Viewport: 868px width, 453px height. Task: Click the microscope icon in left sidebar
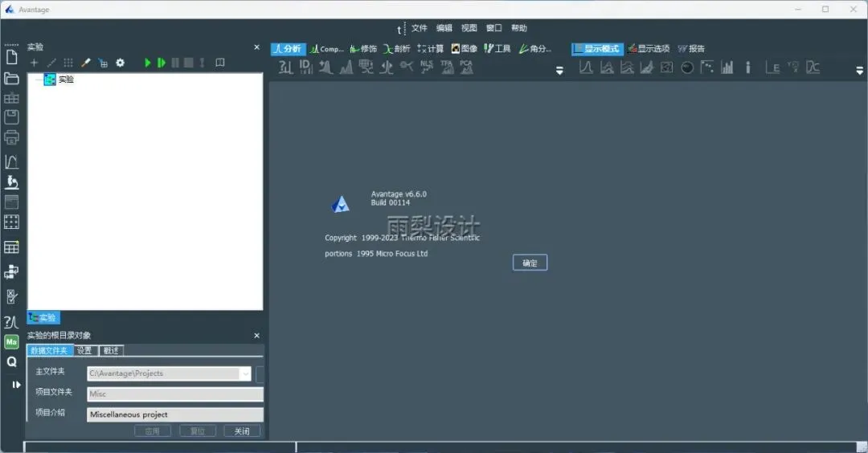tap(11, 182)
